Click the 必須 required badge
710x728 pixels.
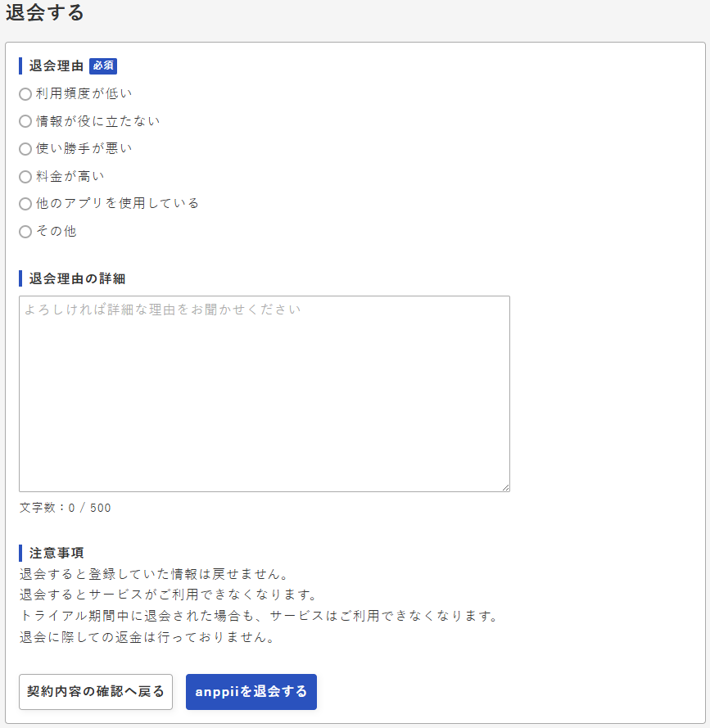coord(103,66)
